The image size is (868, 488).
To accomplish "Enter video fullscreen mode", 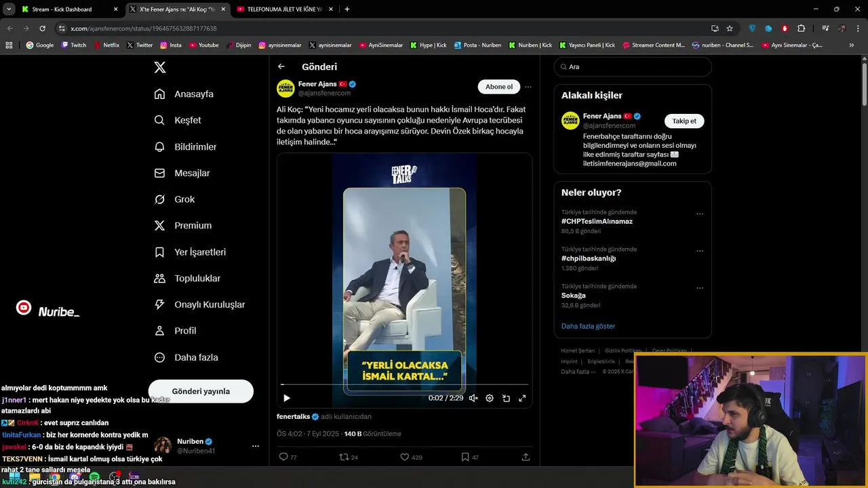I will coord(522,399).
